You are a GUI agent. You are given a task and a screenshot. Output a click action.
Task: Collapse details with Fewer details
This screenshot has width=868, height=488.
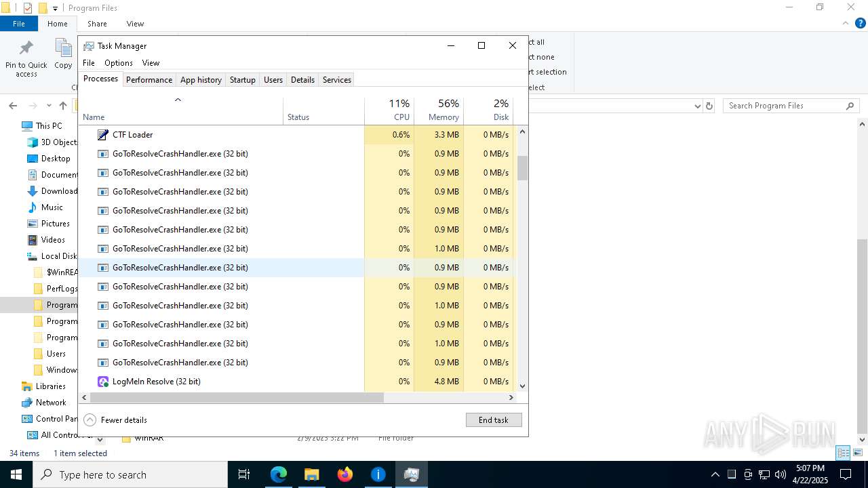(115, 420)
